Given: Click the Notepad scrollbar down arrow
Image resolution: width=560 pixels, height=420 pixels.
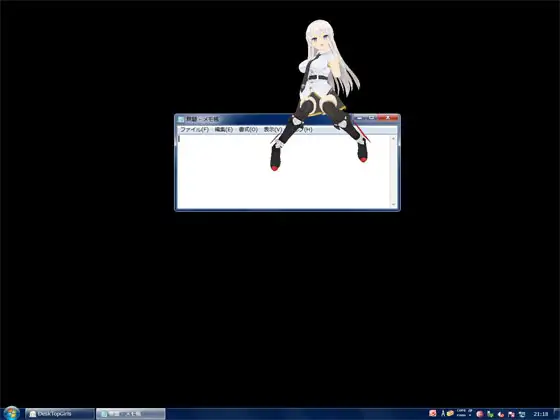Looking at the screenshot, I should pyautogui.click(x=394, y=205).
